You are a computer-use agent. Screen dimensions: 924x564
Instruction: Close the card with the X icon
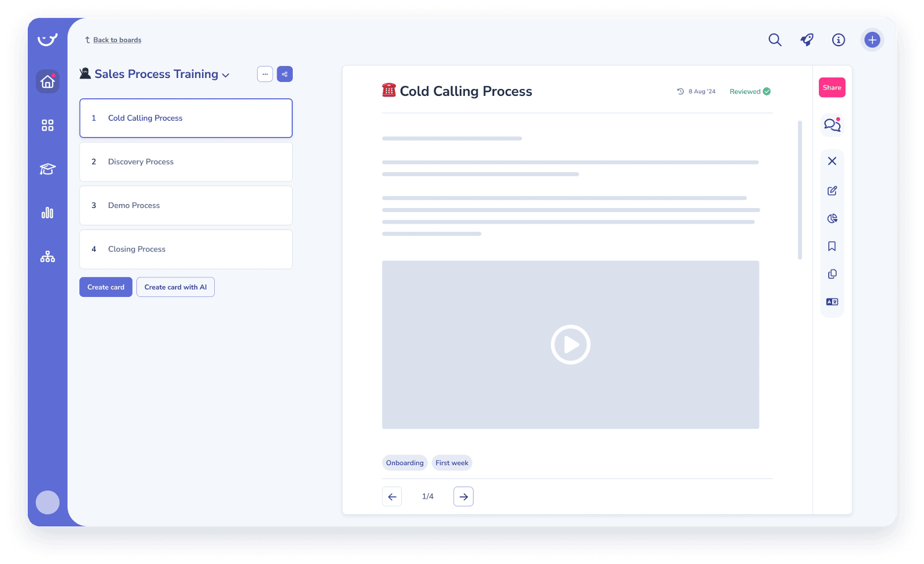[x=832, y=161]
